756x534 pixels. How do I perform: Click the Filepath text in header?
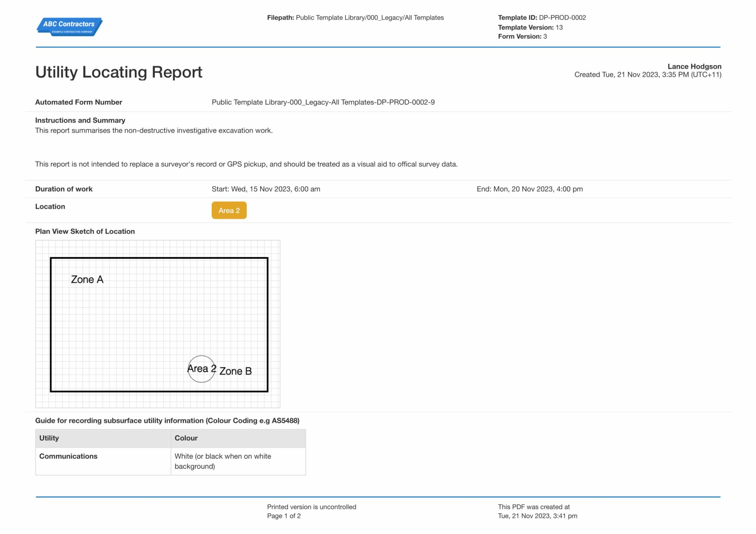355,18
